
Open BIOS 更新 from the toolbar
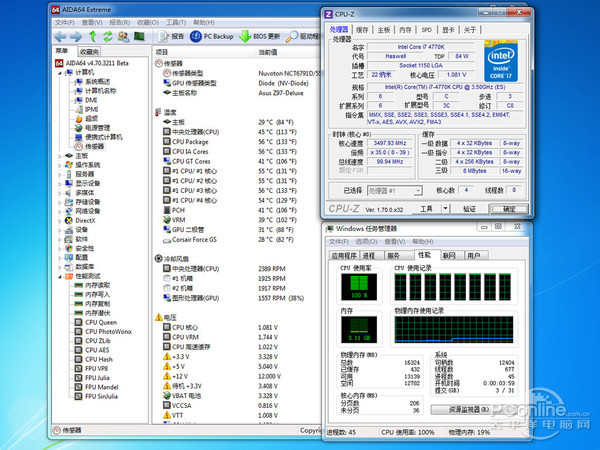coord(258,36)
